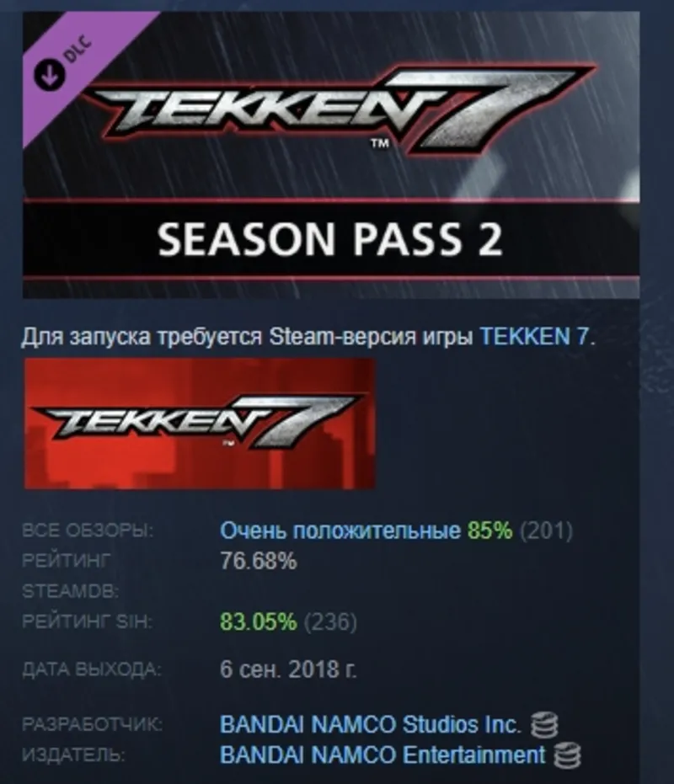The height and width of the screenshot is (784, 674).
Task: Click the SIH rating 83.05% value
Action: [258, 622]
